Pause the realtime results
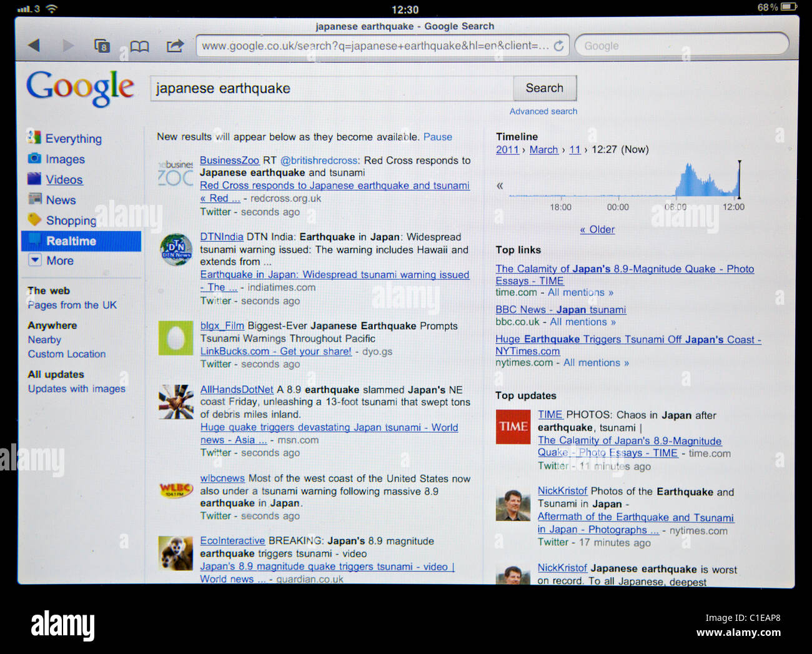This screenshot has width=812, height=654. tap(438, 137)
